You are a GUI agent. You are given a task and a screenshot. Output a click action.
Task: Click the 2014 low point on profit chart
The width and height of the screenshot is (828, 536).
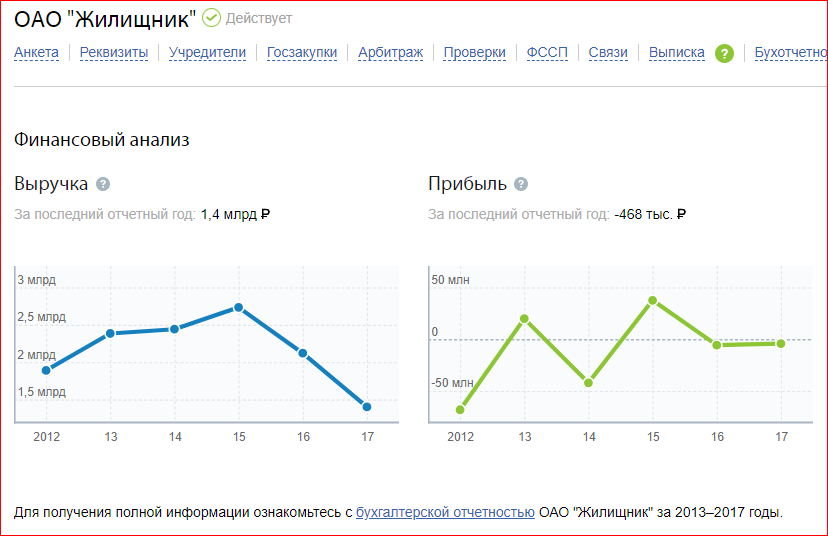click(x=588, y=383)
